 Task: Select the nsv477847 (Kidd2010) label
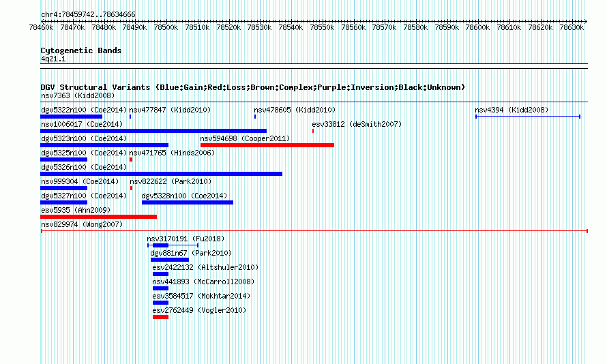pyautogui.click(x=170, y=110)
